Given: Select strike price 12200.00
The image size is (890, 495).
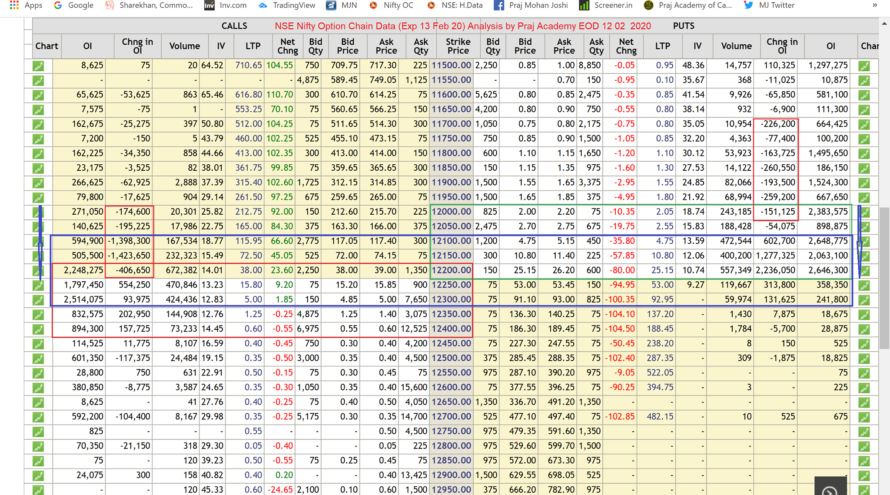Looking at the screenshot, I should pos(451,271).
